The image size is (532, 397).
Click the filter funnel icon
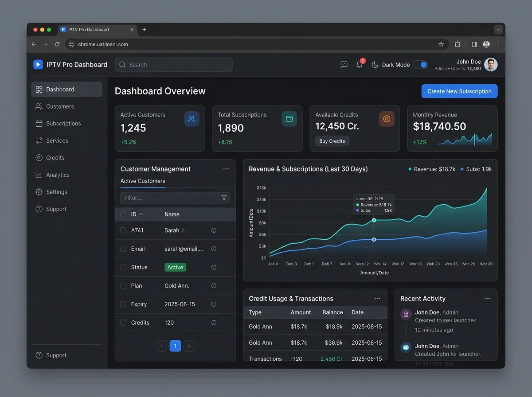tap(224, 198)
